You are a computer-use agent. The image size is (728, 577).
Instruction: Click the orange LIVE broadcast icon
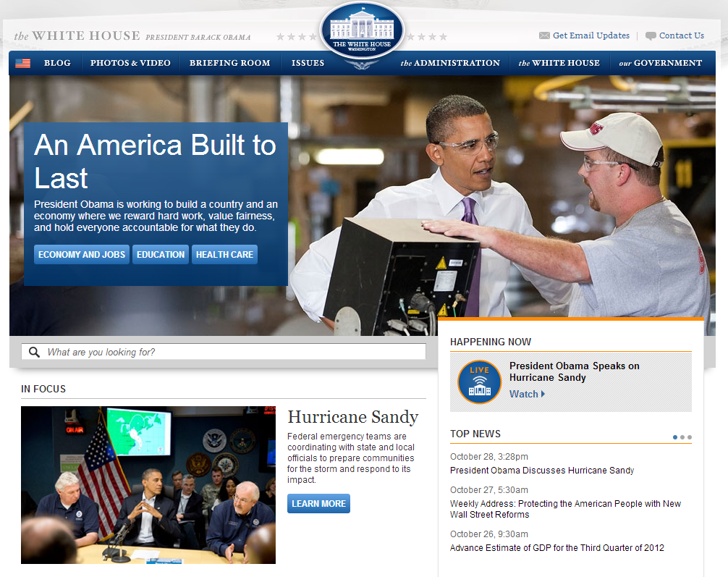tap(479, 382)
